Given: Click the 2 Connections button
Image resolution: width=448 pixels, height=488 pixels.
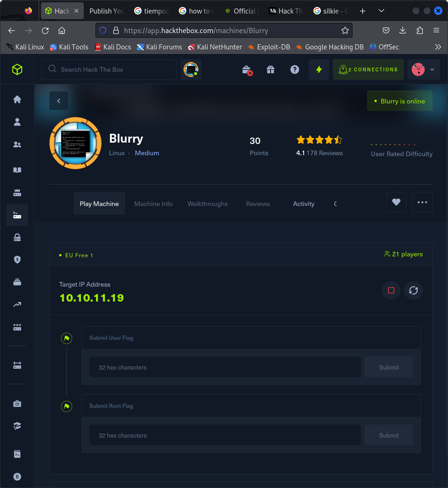Looking at the screenshot, I should [x=368, y=69].
